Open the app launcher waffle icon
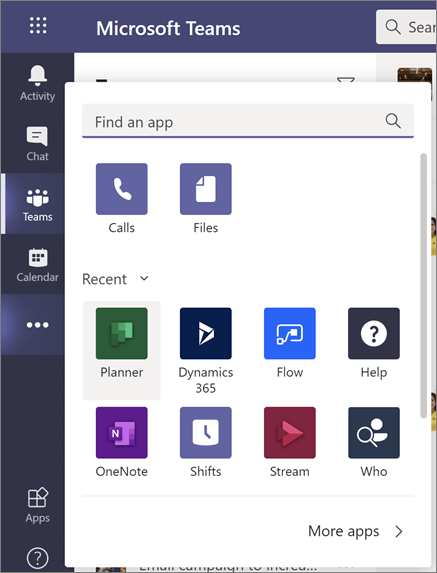This screenshot has width=437, height=573. (38, 26)
